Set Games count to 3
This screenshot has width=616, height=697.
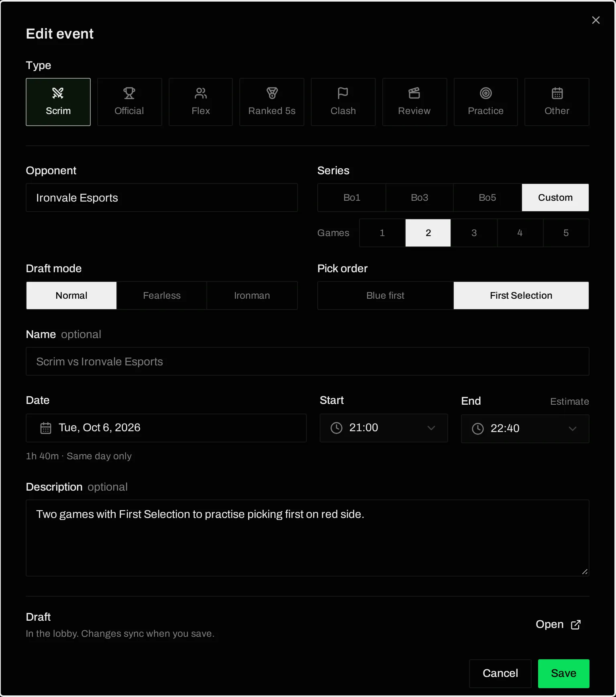(474, 233)
